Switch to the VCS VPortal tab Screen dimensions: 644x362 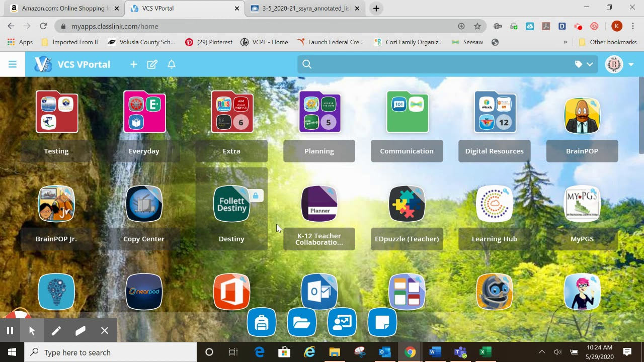[x=185, y=8]
